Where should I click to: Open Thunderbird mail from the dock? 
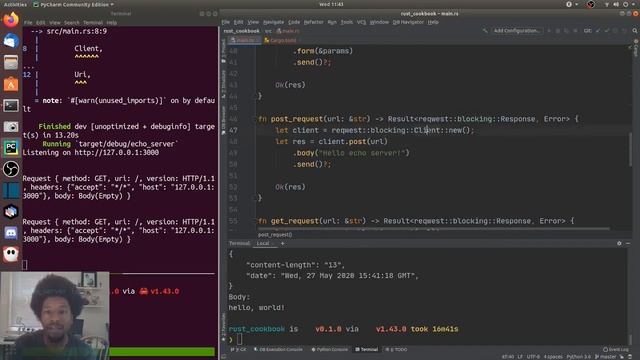(11, 41)
